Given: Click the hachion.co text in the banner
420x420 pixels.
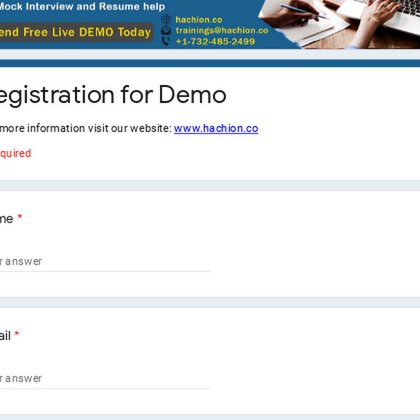Looking at the screenshot, I should [x=199, y=20].
